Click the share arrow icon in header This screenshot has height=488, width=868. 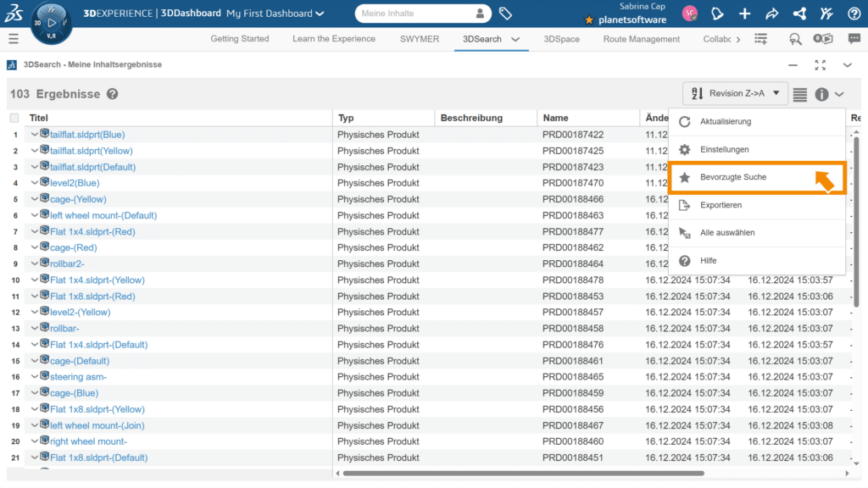(771, 14)
